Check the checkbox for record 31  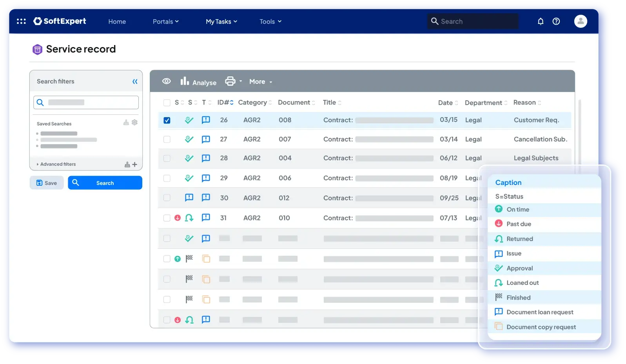167,218
